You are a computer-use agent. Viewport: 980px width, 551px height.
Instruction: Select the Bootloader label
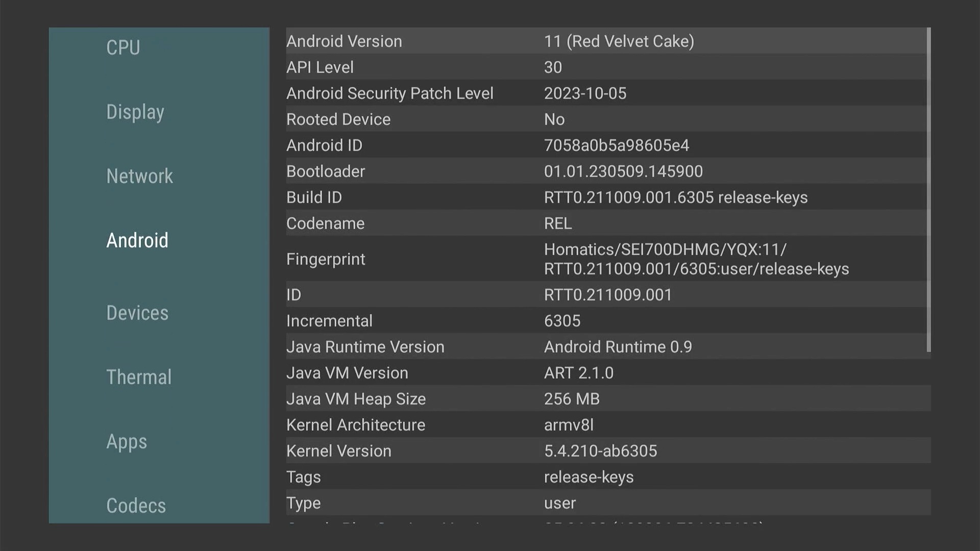tap(326, 171)
